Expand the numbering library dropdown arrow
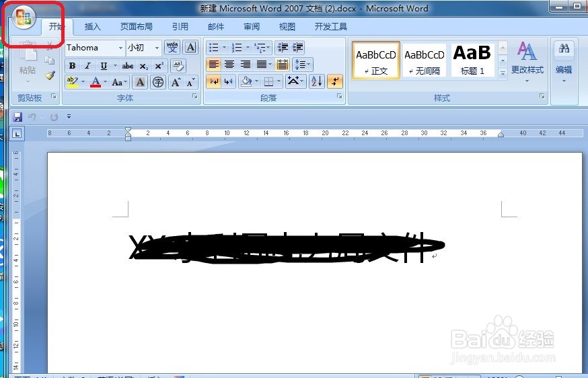Viewport: 588px width, 378px height. point(248,47)
